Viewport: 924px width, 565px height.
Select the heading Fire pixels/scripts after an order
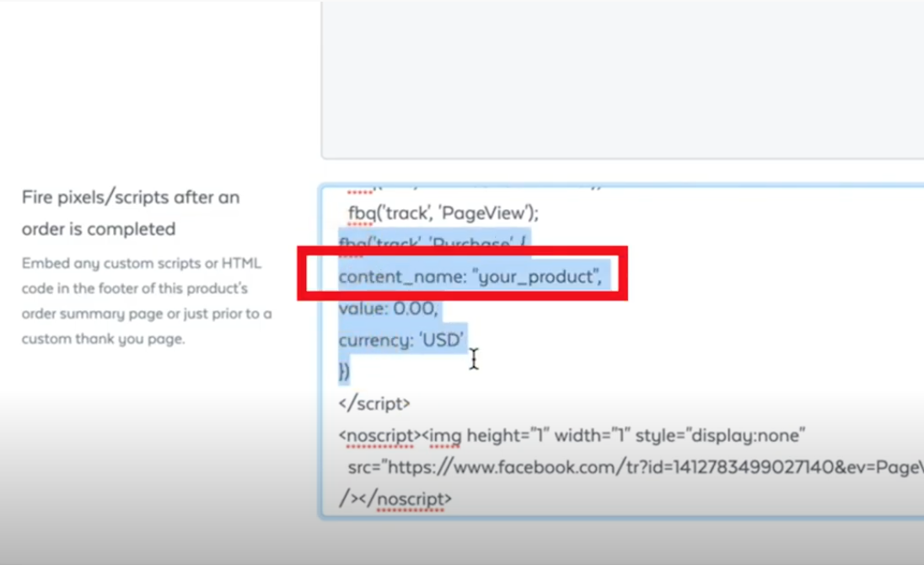click(131, 213)
